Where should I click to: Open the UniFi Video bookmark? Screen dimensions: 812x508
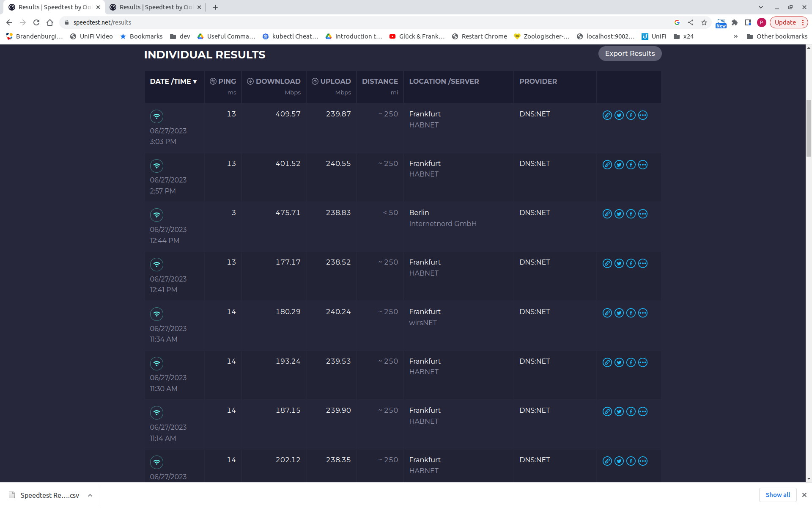91,36
